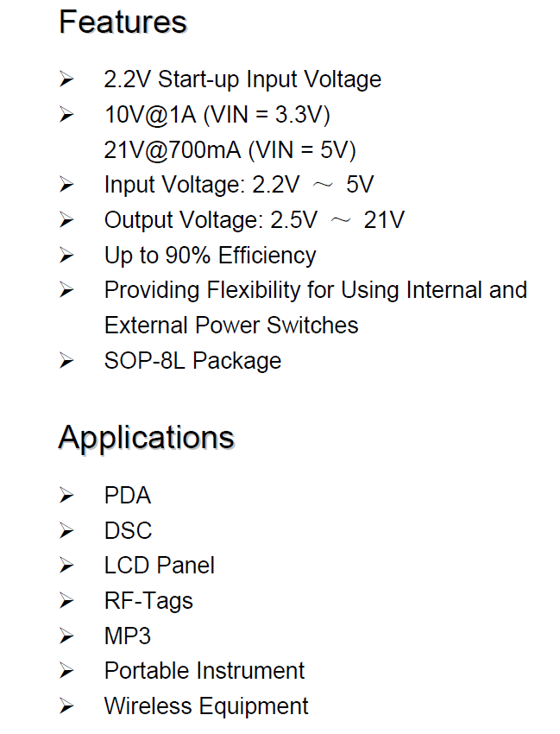
Task: Click arrow bullet next to Input Voltage range
Action: tap(66, 185)
